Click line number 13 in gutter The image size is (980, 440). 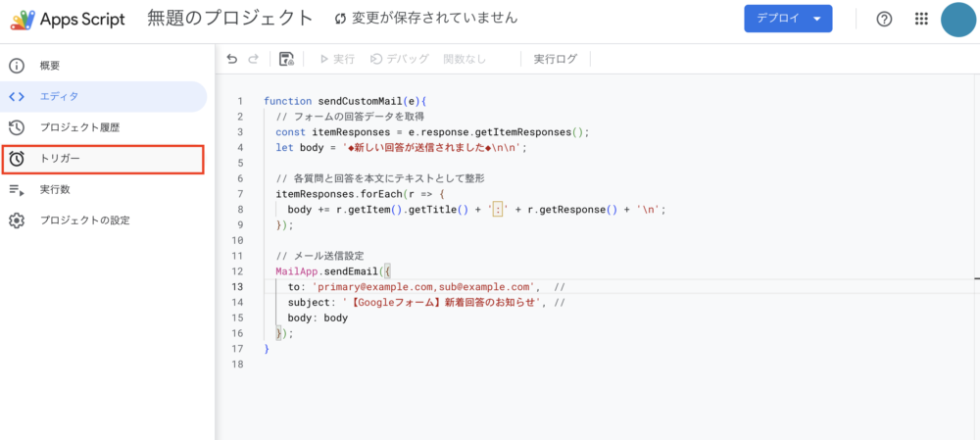coord(237,287)
